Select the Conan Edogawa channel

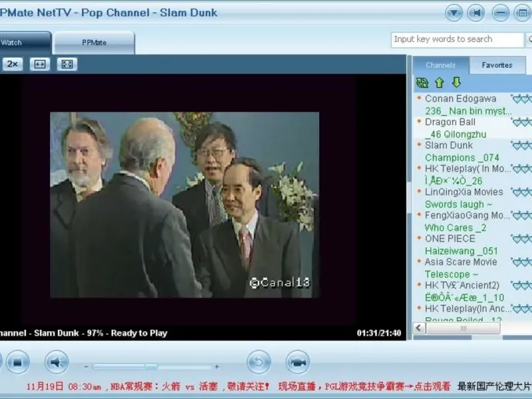click(x=460, y=98)
